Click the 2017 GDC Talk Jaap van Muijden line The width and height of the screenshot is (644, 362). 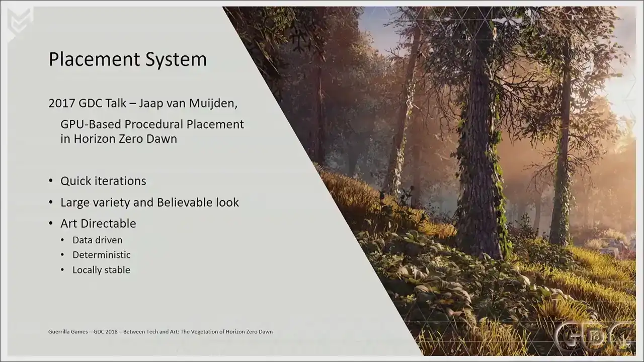(x=143, y=103)
